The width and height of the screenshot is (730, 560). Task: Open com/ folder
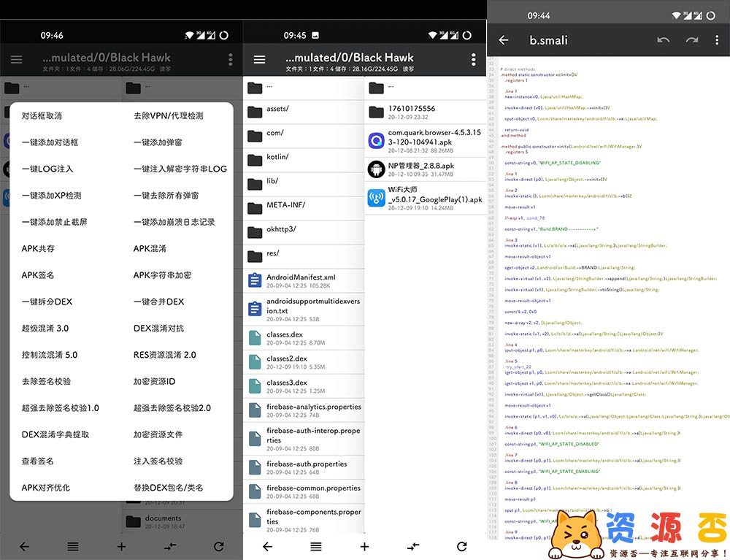[x=304, y=136]
